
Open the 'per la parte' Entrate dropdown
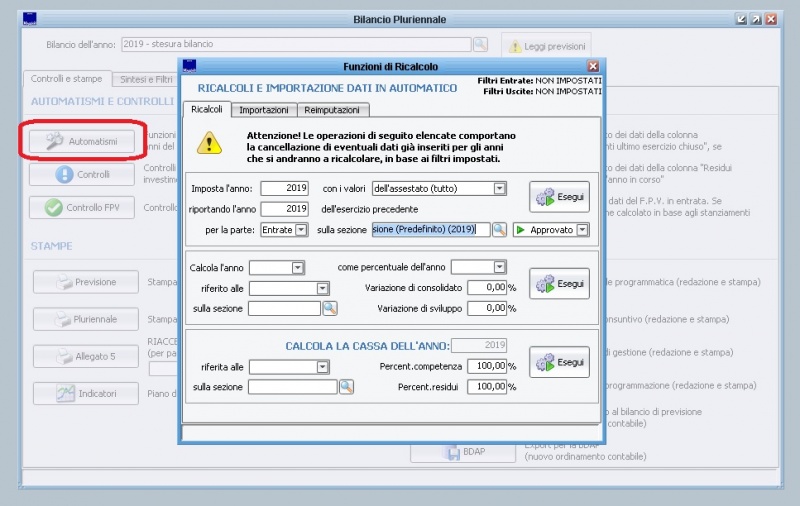pos(301,229)
